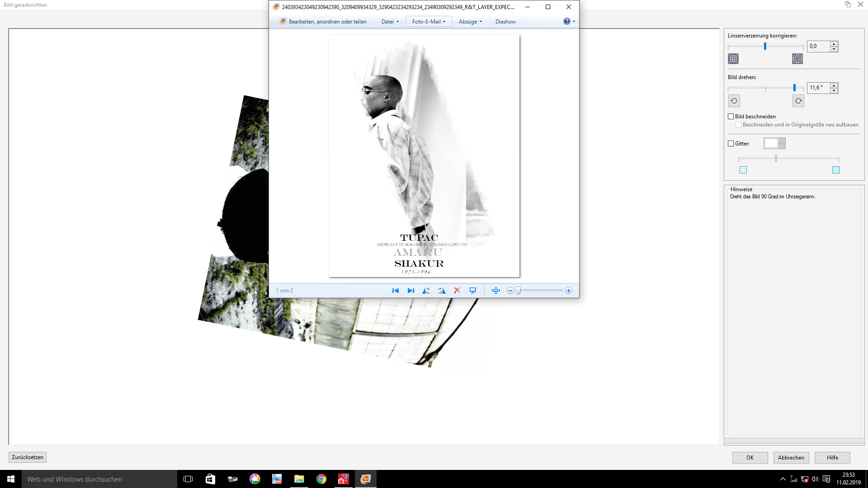Open Task View in taskbar

coord(188,479)
